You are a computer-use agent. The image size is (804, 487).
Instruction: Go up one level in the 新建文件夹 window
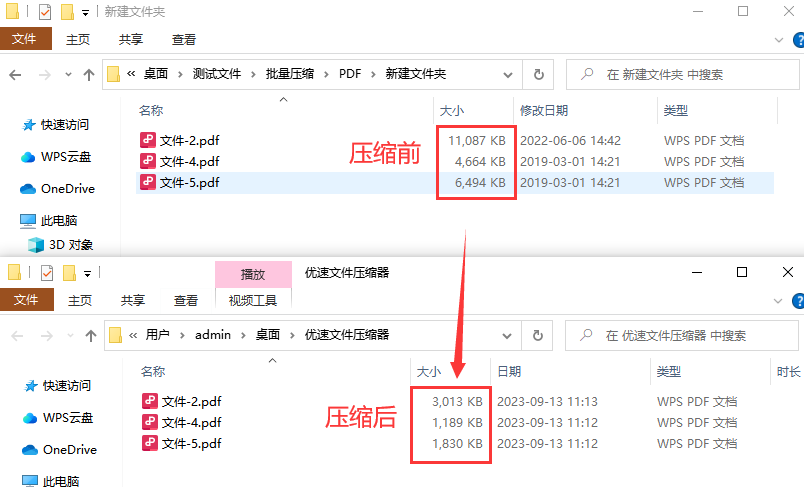tap(89, 75)
